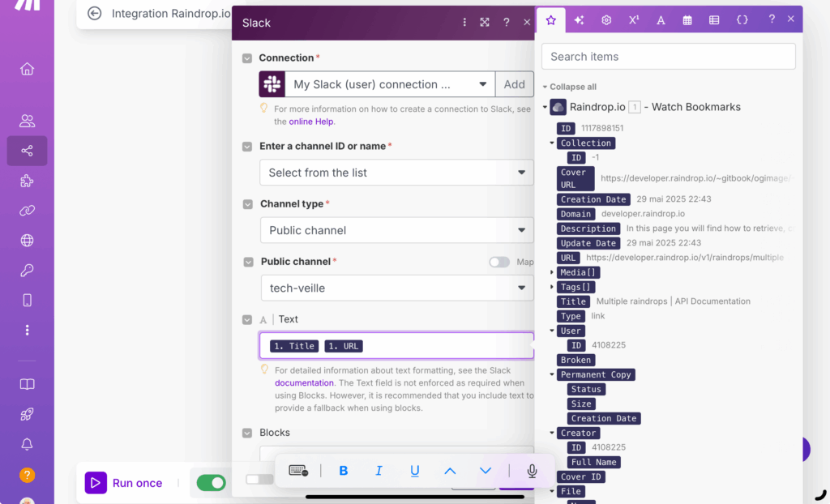Viewport: 830px width, 504px height.
Task: Open the Slack documentation link
Action: tap(305, 382)
